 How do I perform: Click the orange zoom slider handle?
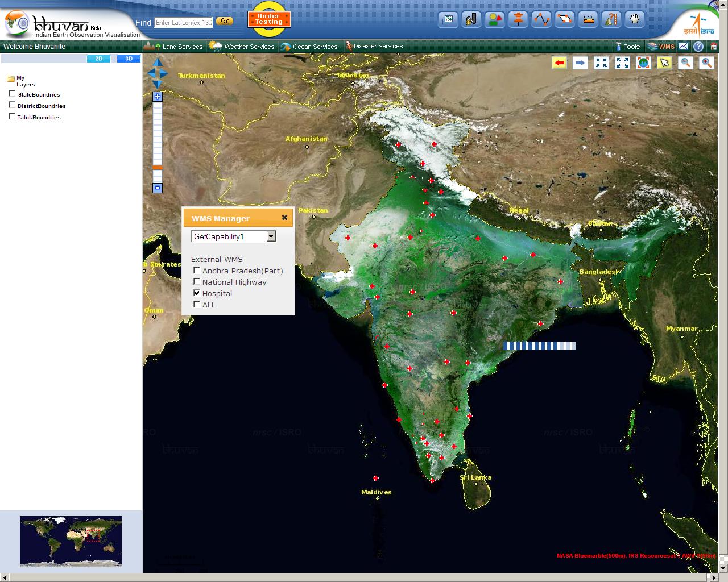pyautogui.click(x=158, y=167)
